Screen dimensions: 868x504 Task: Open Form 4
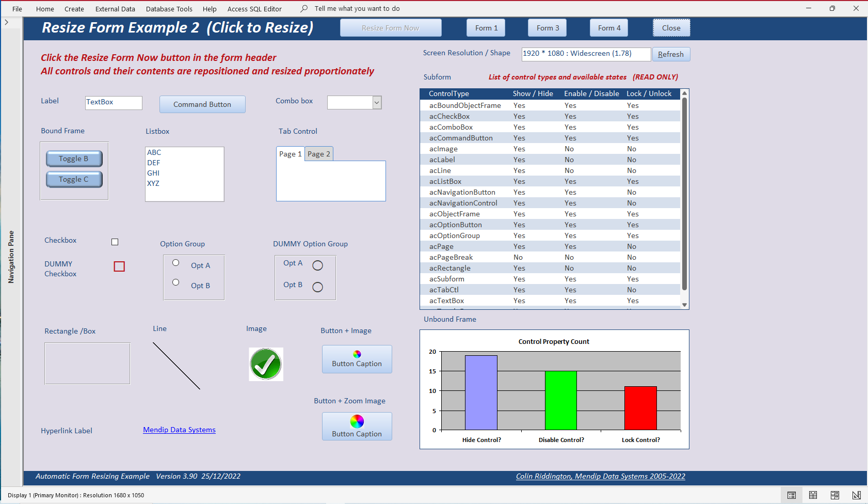point(609,28)
